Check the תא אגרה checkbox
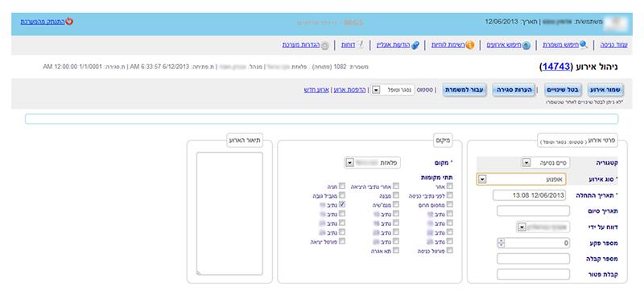The height and width of the screenshot is (303, 644). coord(395,250)
